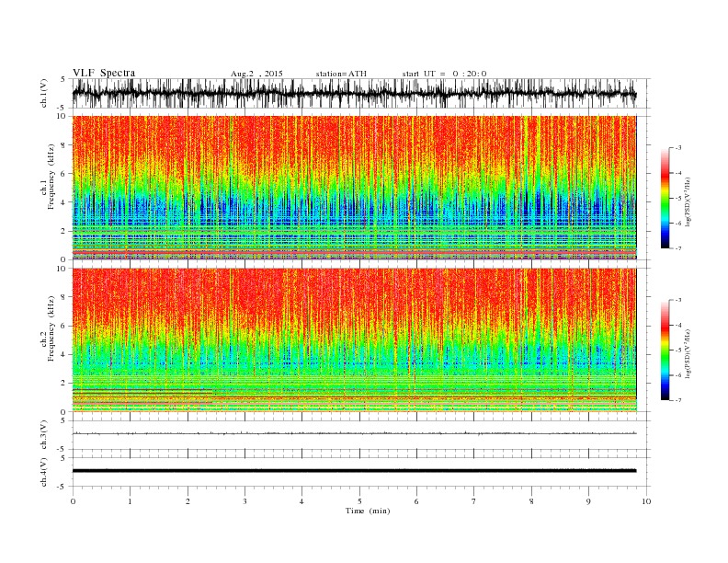Click the "station=ATH" header text
Image resolution: width=728 pixels, height=563 pixels.
tap(341, 74)
